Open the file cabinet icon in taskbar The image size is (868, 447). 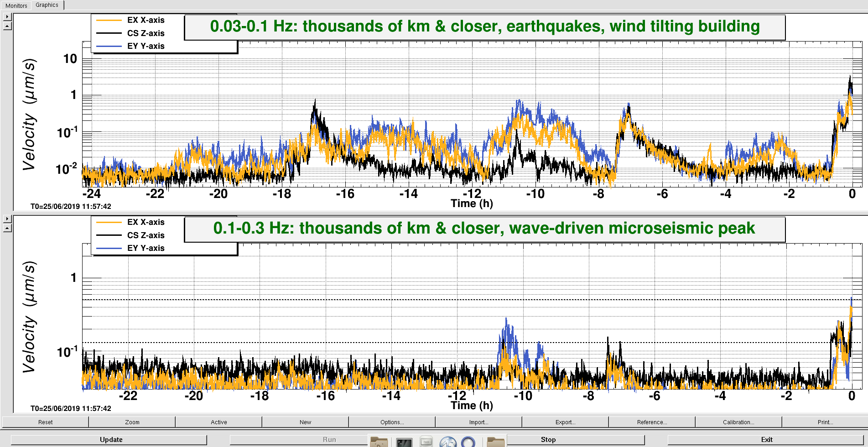point(426,442)
